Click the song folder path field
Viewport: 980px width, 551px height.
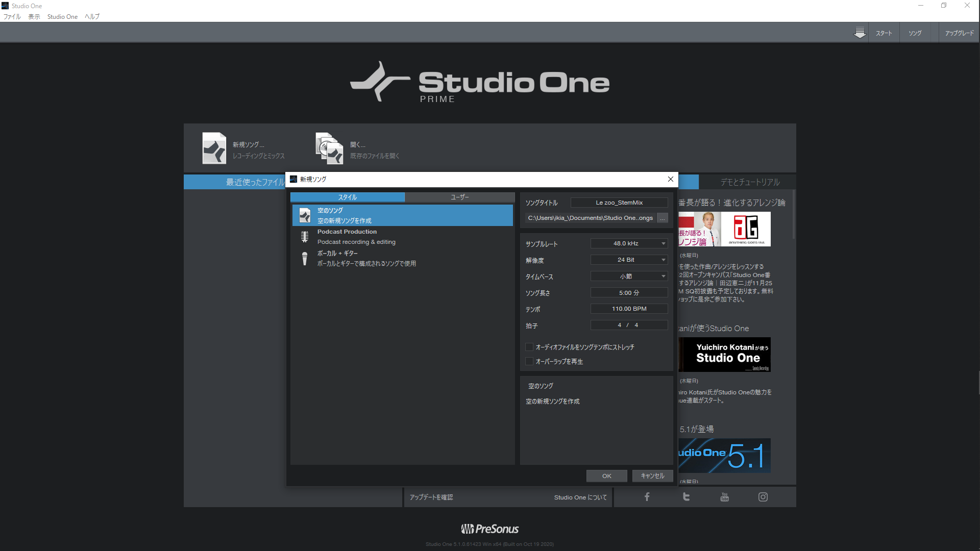pyautogui.click(x=591, y=218)
